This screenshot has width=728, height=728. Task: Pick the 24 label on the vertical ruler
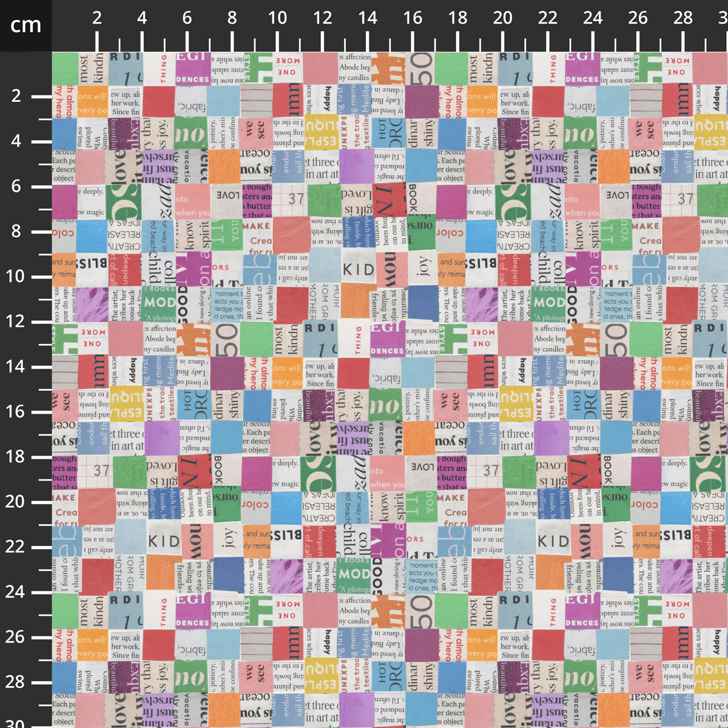pos(16,591)
